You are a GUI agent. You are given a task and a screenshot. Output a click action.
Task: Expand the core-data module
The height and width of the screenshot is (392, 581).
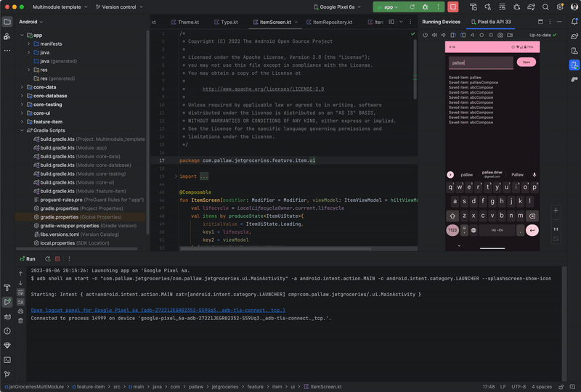point(22,87)
